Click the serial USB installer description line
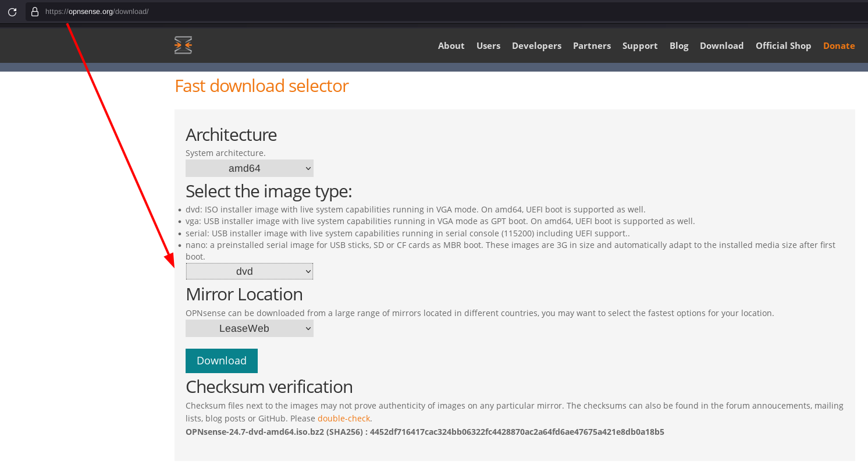Image resolution: width=868 pixels, height=468 pixels. (x=408, y=233)
